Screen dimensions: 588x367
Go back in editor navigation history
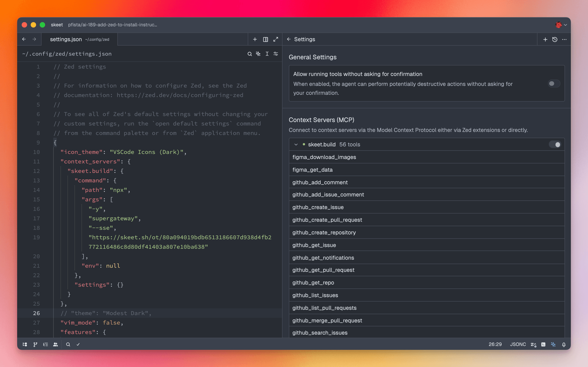[24, 39]
